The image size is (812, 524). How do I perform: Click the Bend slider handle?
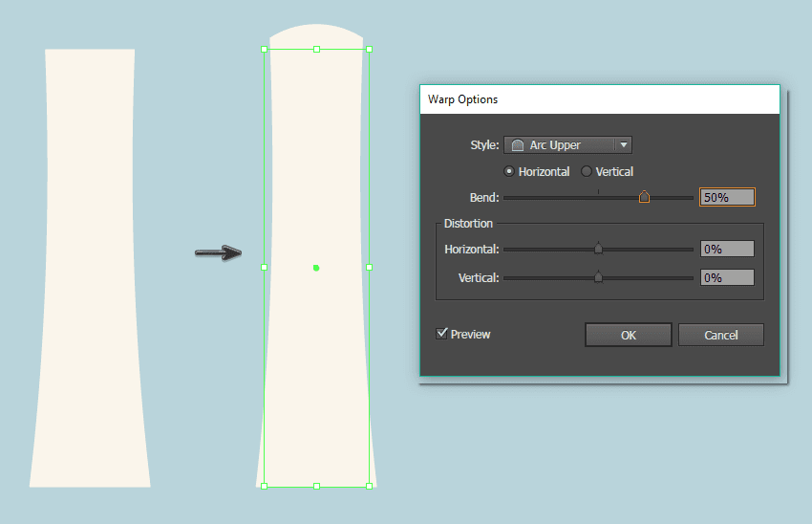pos(644,197)
